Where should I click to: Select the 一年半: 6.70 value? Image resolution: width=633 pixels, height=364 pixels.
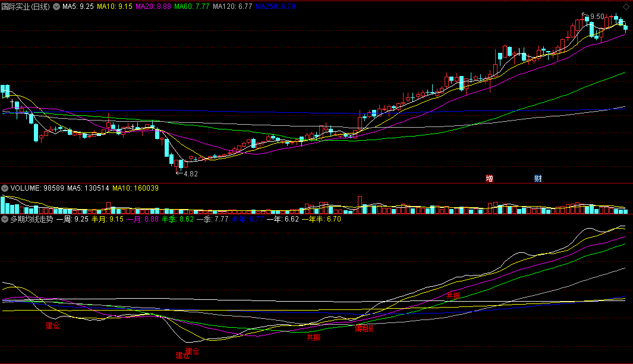tap(322, 219)
